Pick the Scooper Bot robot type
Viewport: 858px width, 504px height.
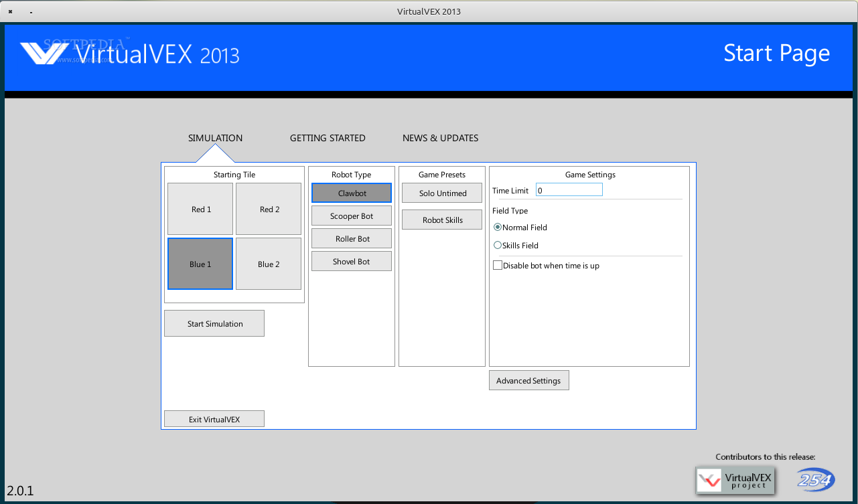[x=352, y=216]
